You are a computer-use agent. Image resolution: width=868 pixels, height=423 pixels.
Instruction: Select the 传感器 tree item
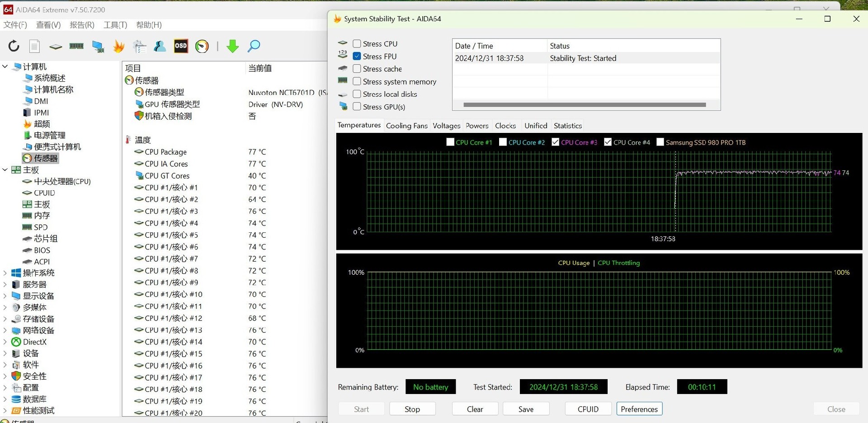(41, 158)
